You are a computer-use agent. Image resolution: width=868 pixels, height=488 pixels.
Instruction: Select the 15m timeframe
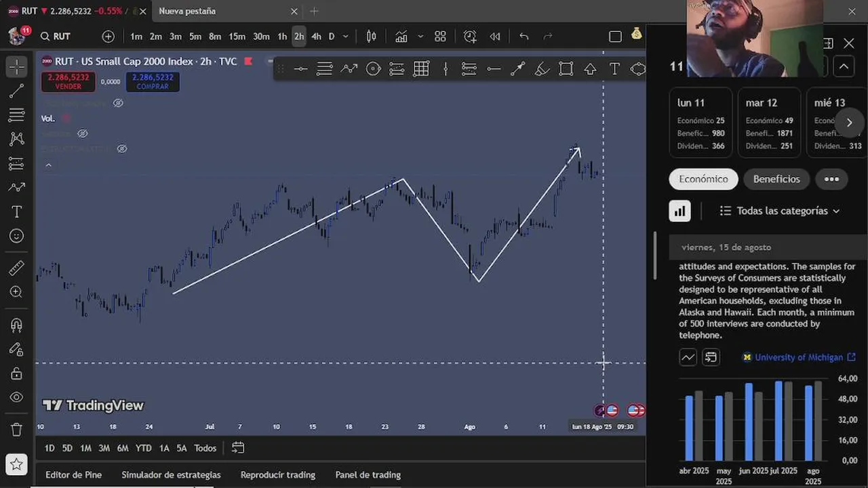237,37
